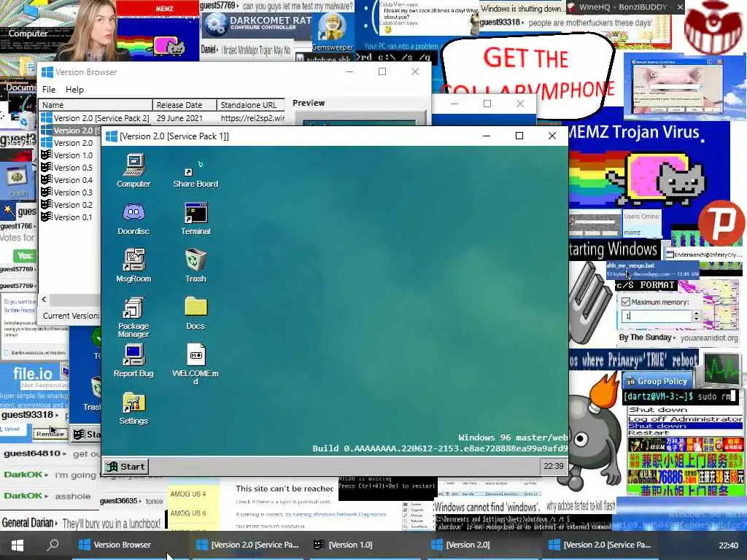Click the Maximum memory value field
747x560 pixels.
point(656,316)
